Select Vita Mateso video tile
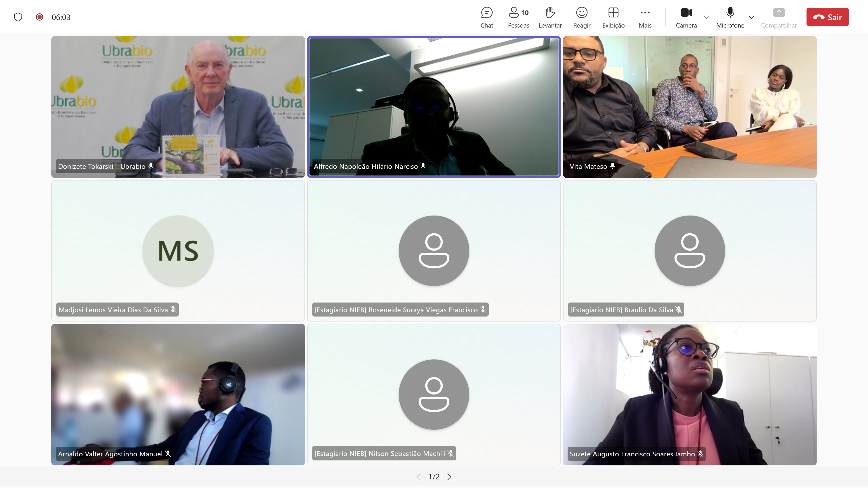 point(689,107)
